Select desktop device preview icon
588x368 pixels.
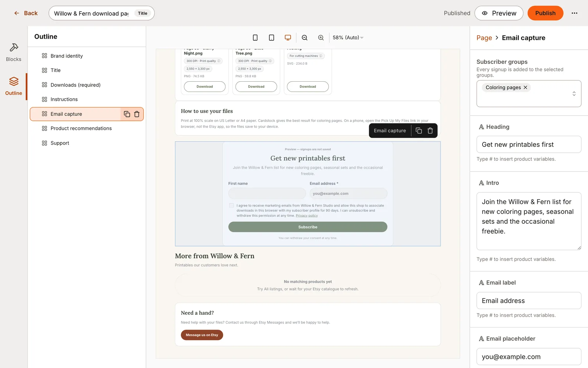click(x=288, y=38)
